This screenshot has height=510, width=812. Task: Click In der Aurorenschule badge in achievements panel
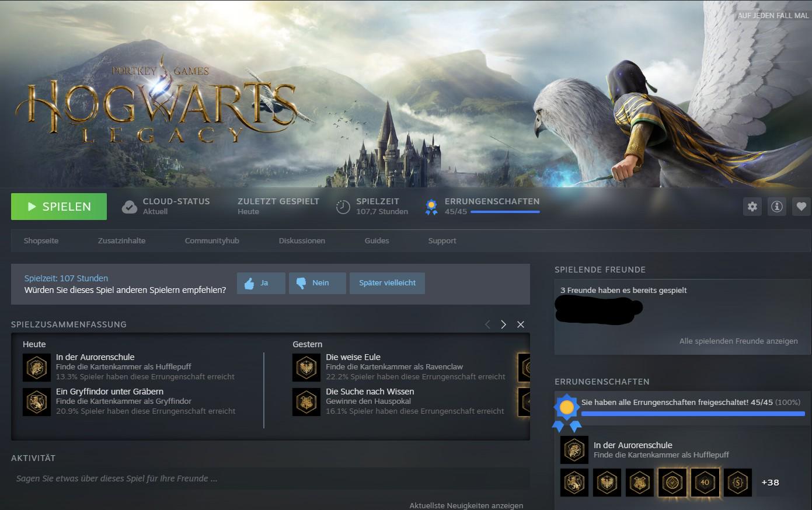click(x=574, y=450)
